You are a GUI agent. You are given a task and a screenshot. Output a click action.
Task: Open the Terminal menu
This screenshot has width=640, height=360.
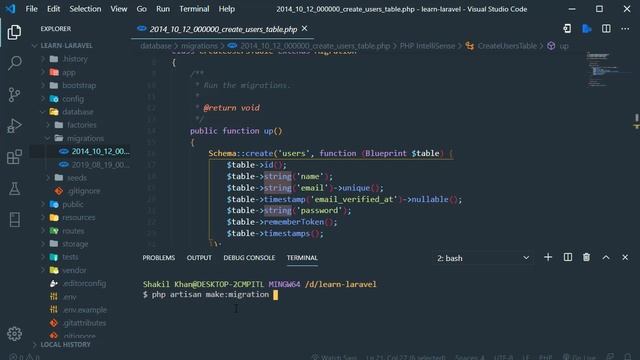194,9
